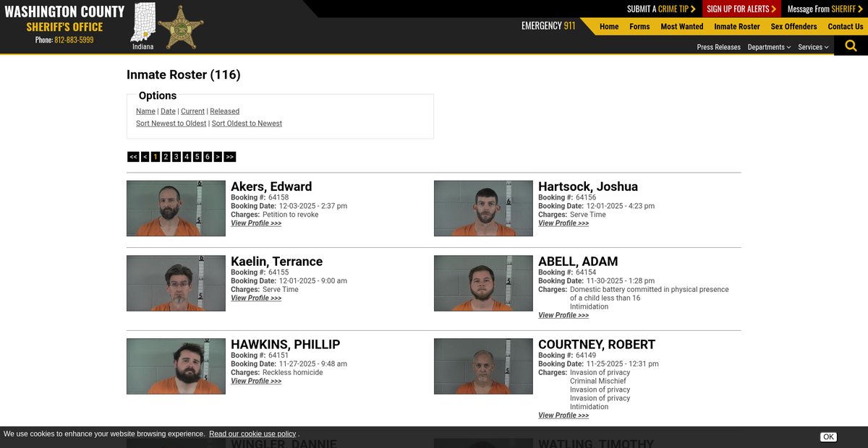Viewport: 868px width, 448px height.
Task: Open Phillip Hawkins mugshot photo
Action: [176, 366]
